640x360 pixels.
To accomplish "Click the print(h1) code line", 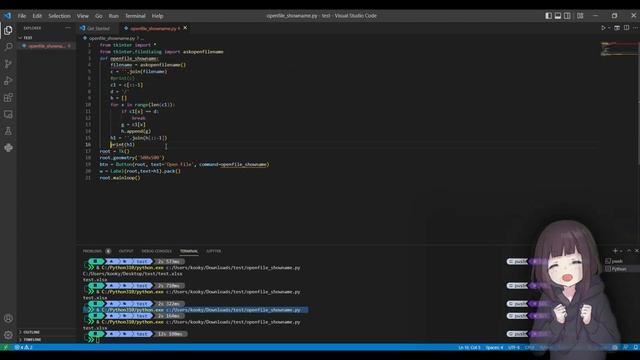I will click(122, 144).
